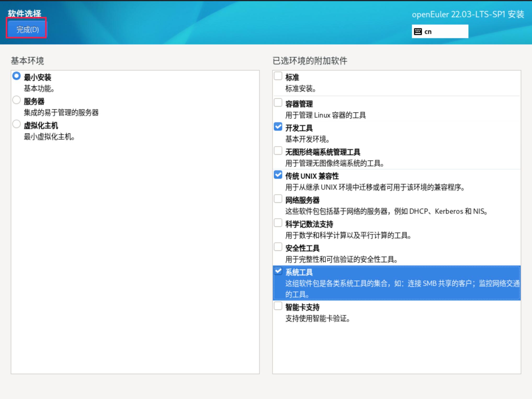This screenshot has height=399, width=532.
Task: Select the 系统工具 description row
Action: [x=402, y=284]
